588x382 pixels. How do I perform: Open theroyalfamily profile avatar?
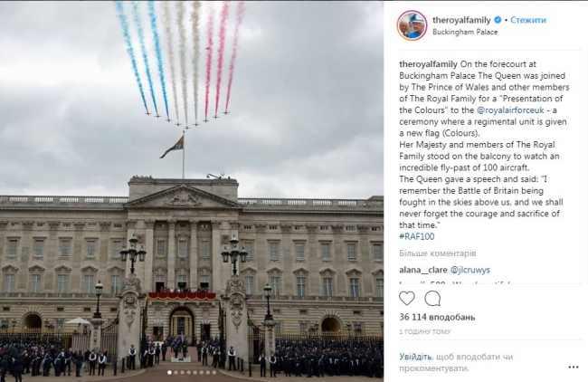(x=412, y=25)
